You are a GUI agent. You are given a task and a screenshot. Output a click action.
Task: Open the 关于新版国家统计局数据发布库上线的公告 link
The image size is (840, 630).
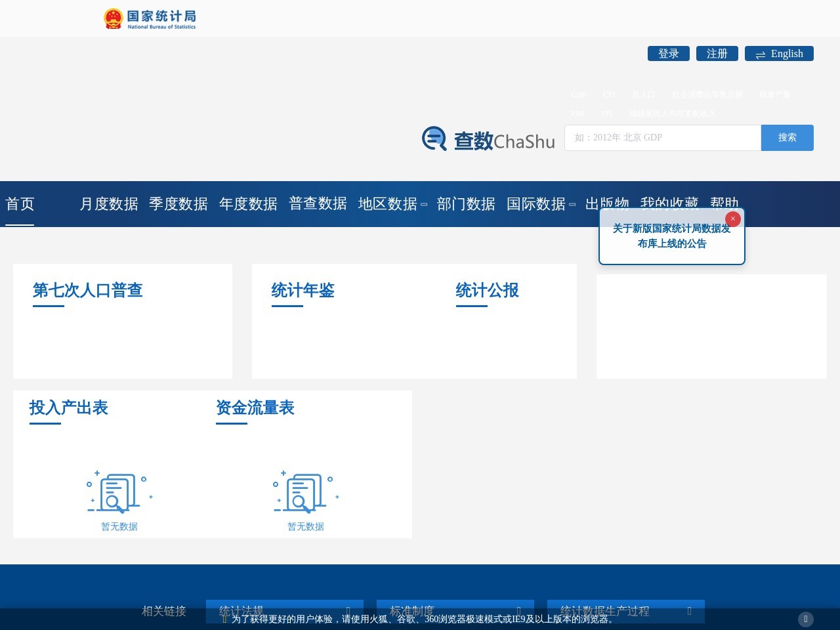point(671,236)
